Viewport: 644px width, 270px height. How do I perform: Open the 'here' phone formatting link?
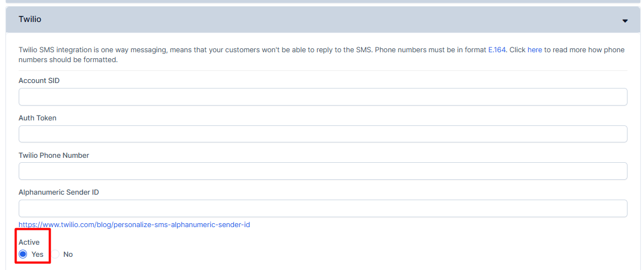(535, 50)
